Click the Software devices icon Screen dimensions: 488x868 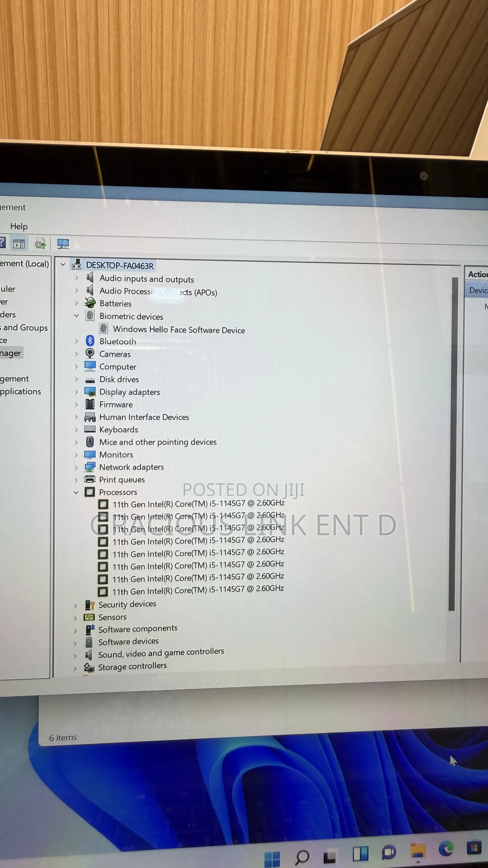[89, 643]
